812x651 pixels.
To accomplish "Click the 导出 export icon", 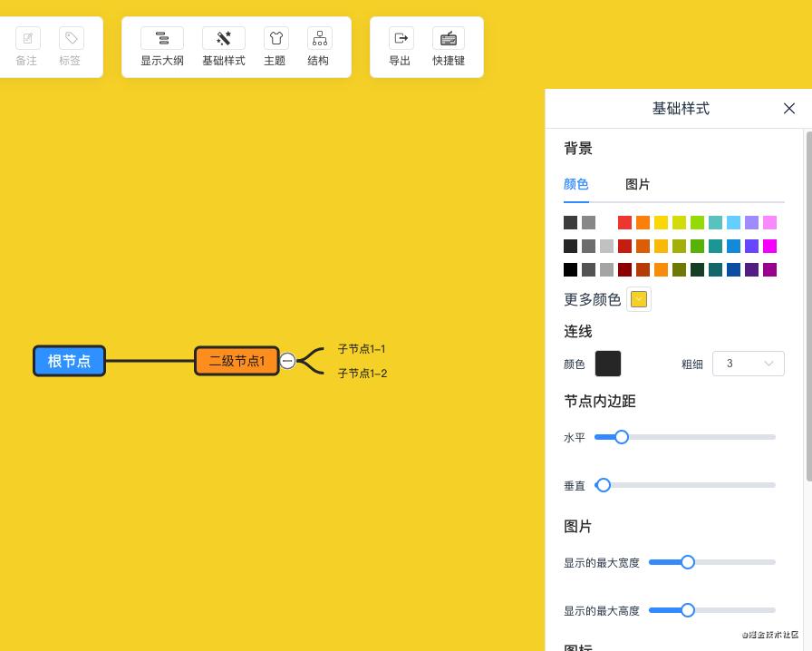I will pyautogui.click(x=400, y=38).
